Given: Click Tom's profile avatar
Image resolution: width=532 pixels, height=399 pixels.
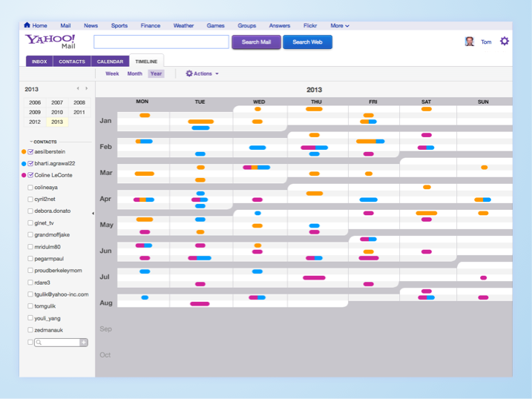Looking at the screenshot, I should click(470, 42).
